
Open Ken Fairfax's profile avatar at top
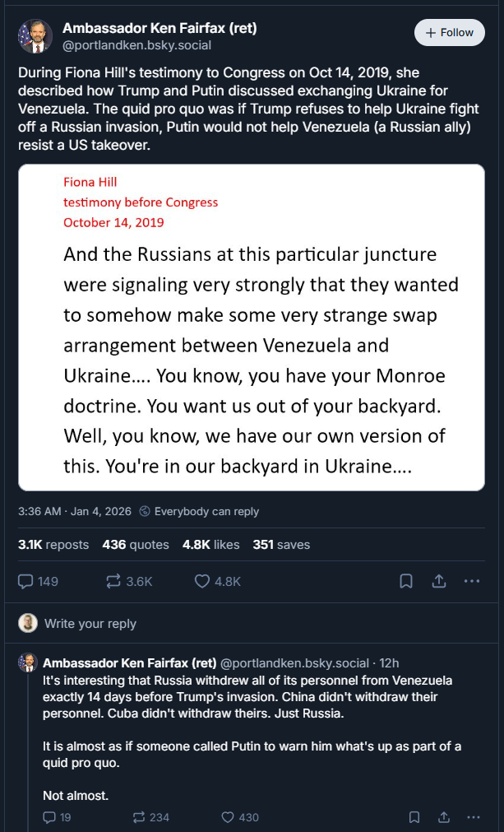(x=35, y=36)
